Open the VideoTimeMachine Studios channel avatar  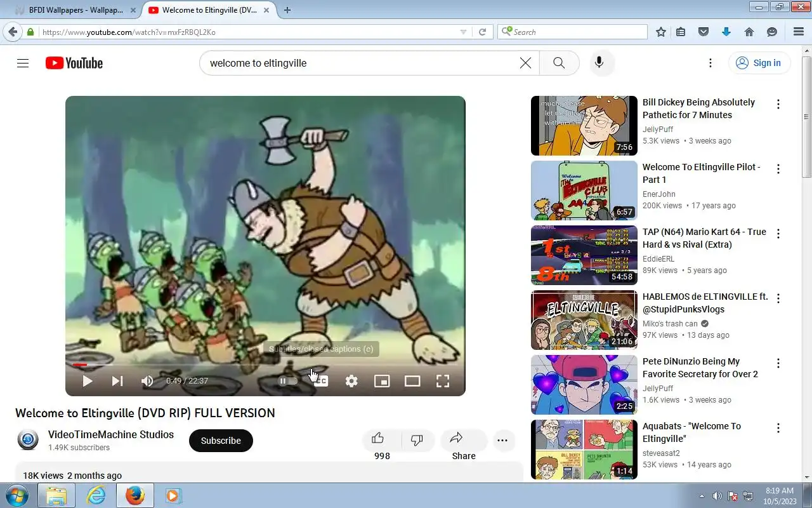coord(28,440)
